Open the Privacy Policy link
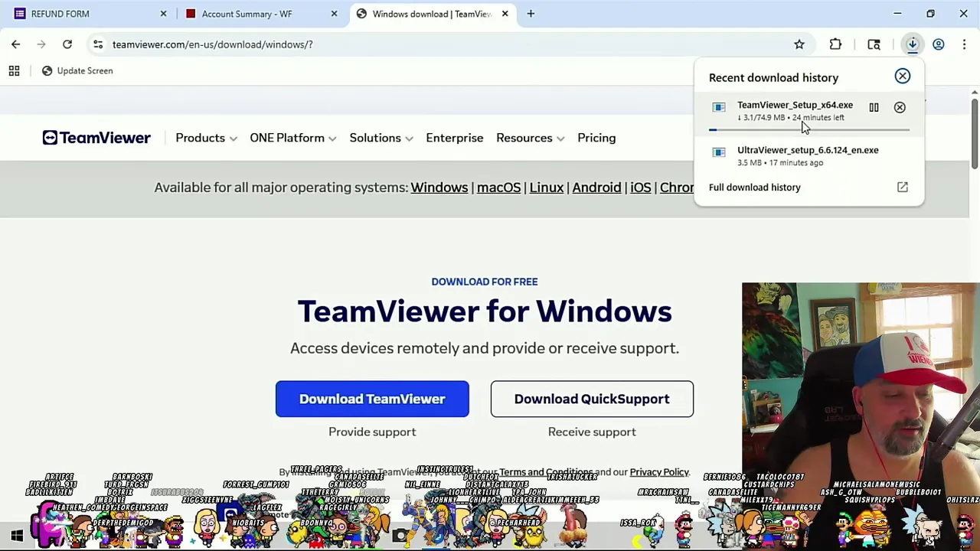 (659, 472)
